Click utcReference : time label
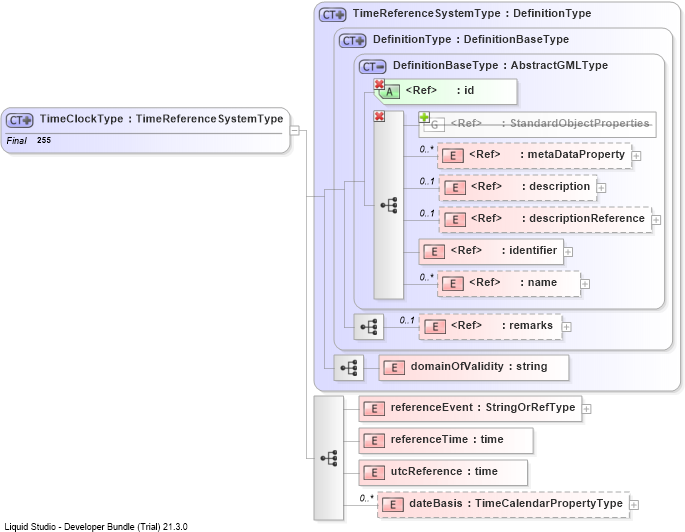Viewport: 685px width, 532px height. [x=444, y=471]
